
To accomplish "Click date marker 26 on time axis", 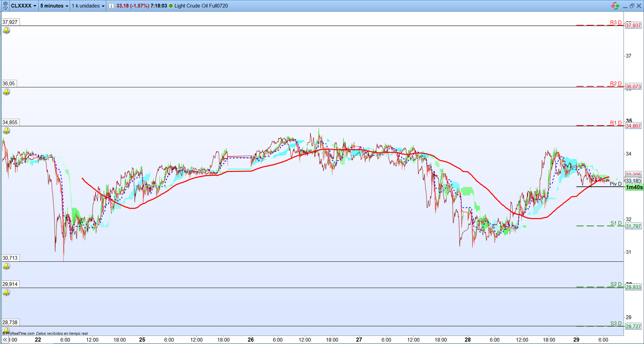I will 251,340.
